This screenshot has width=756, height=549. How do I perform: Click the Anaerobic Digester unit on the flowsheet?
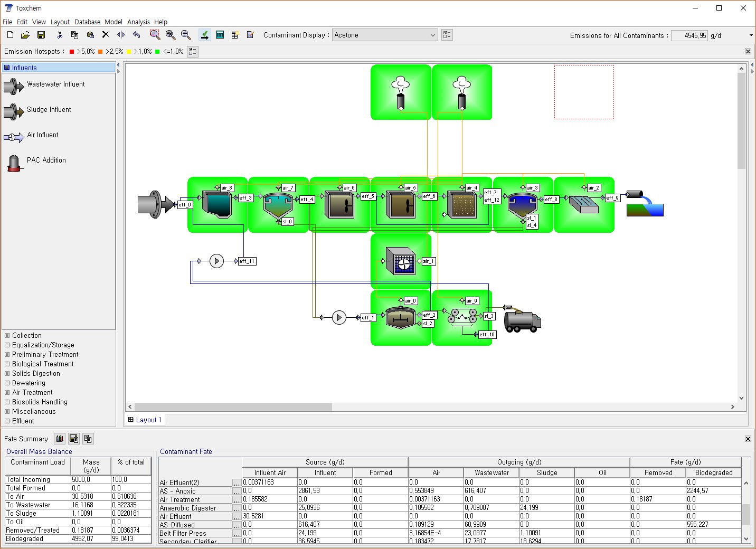pyautogui.click(x=401, y=318)
